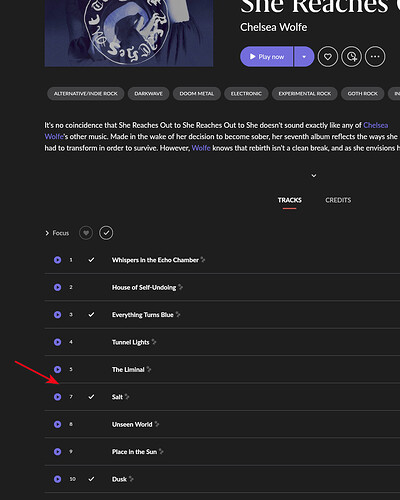Viewport: 400px width, 500px height.
Task: Click the note icon after Tunnel Lights
Action: [x=154, y=342]
